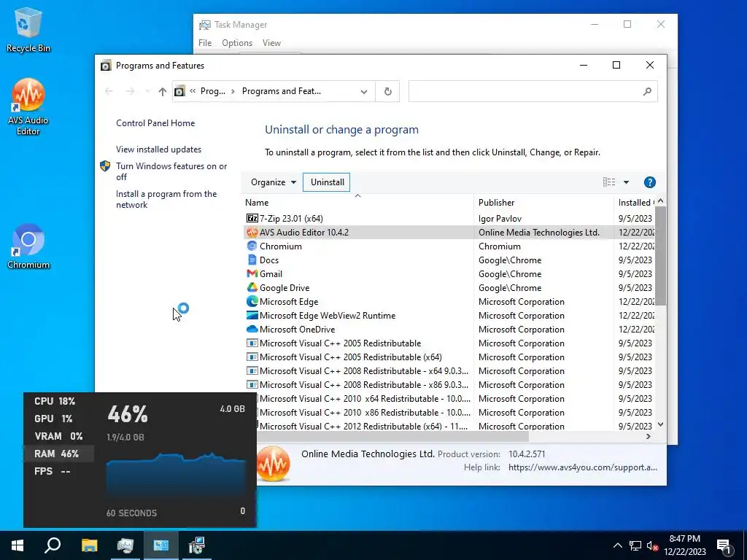This screenshot has height=560, width=747.
Task: Click the Control Panel taskbar icon
Action: 160,545
